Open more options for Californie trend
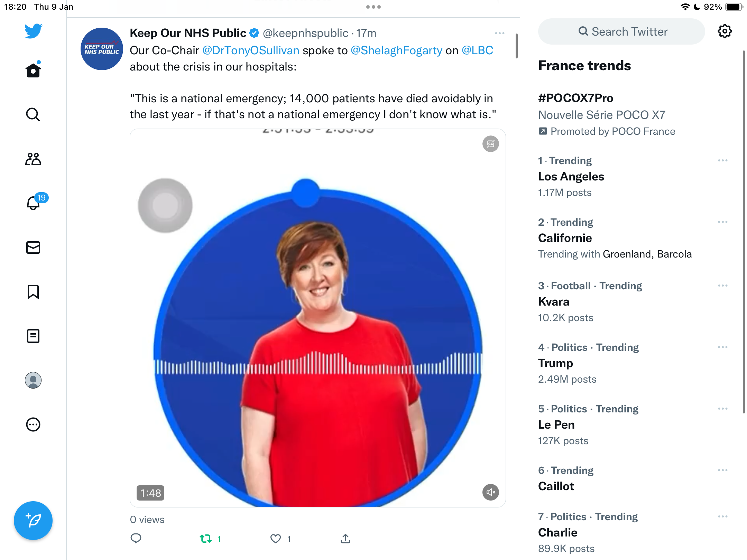Image resolution: width=747 pixels, height=560 pixels. 722,222
